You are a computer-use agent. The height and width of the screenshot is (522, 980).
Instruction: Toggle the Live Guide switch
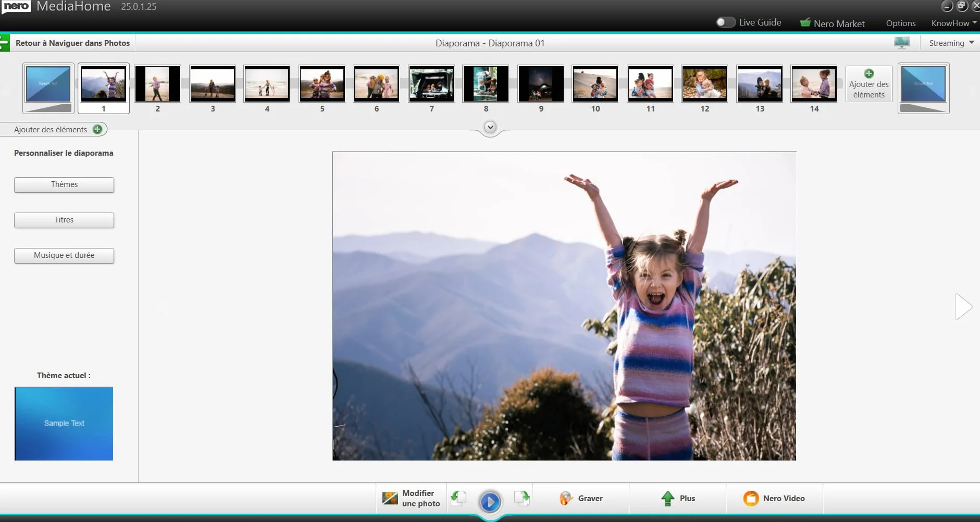[725, 22]
